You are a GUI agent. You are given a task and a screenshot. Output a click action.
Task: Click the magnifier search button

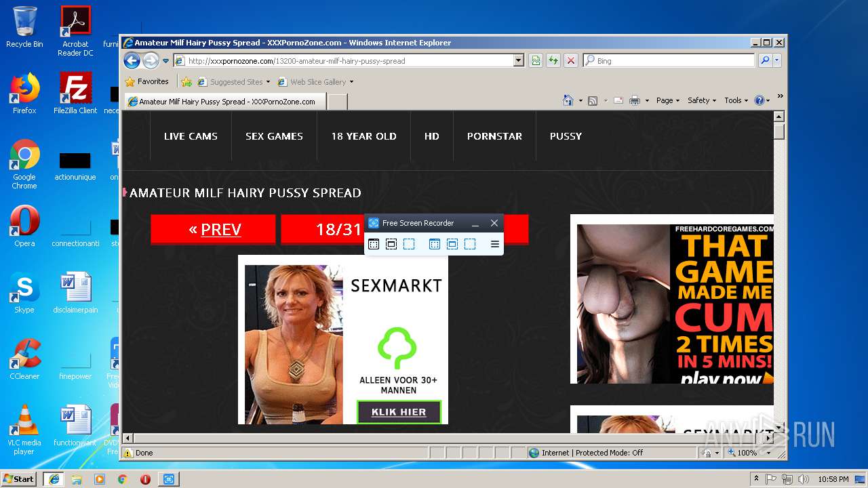tap(765, 60)
